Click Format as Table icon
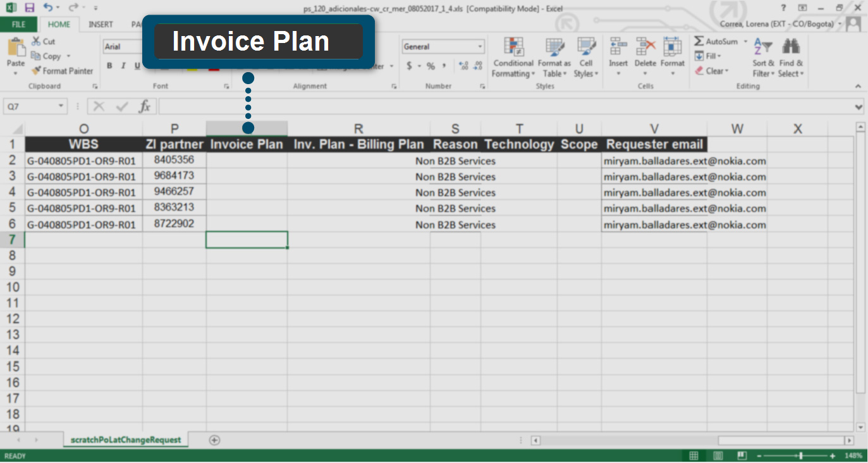 (554, 58)
